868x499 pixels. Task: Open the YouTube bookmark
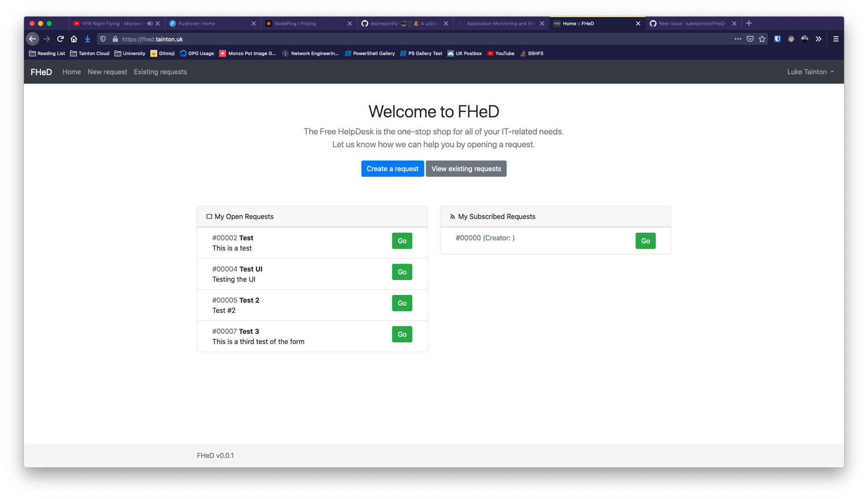coord(501,53)
